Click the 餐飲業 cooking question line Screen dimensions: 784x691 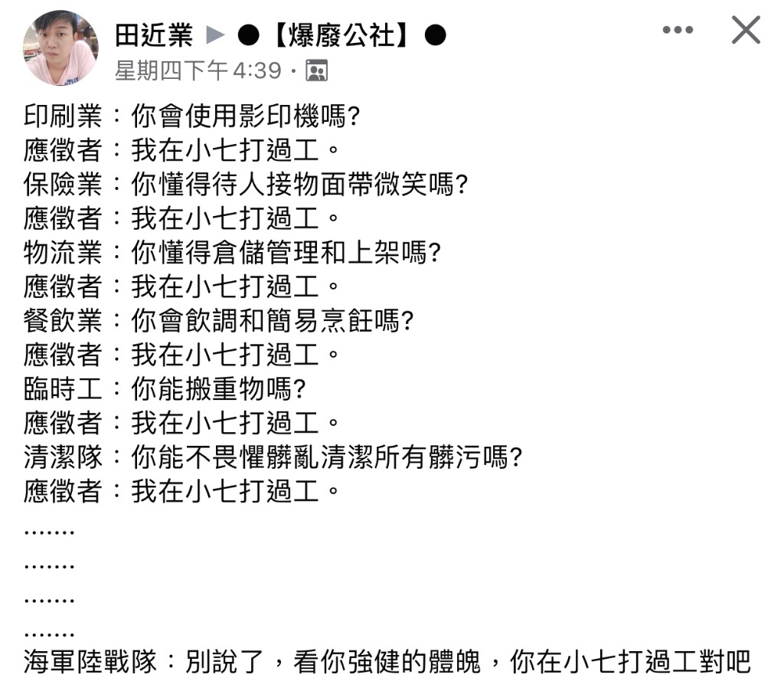tap(218, 320)
